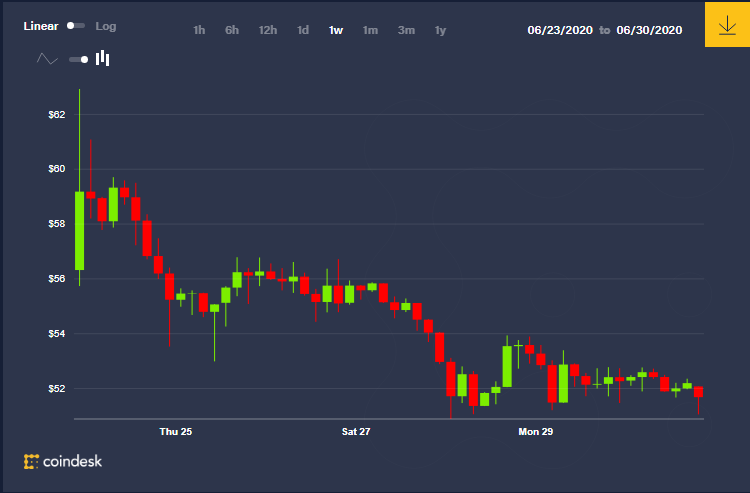Choose the Log scale label
Image resolution: width=750 pixels, height=493 pixels.
(x=106, y=26)
